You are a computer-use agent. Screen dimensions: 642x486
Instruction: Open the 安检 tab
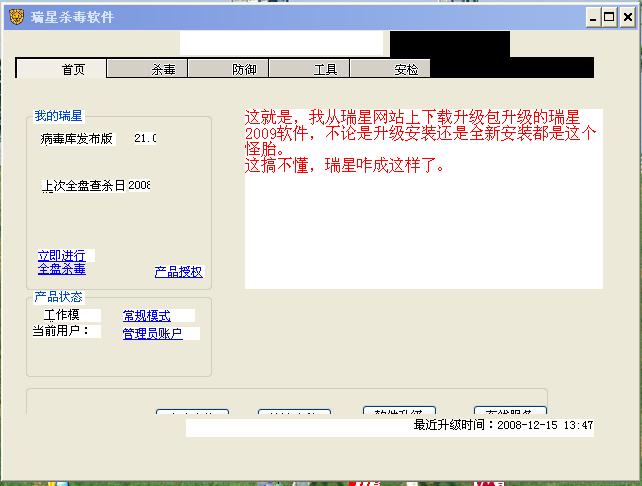click(390, 68)
